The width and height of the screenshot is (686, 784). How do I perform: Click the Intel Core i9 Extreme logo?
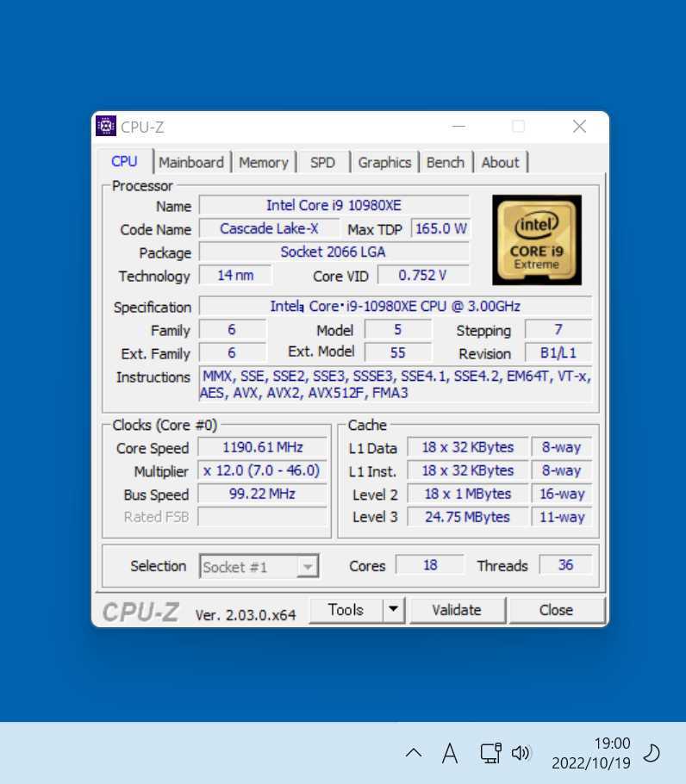pyautogui.click(x=537, y=240)
